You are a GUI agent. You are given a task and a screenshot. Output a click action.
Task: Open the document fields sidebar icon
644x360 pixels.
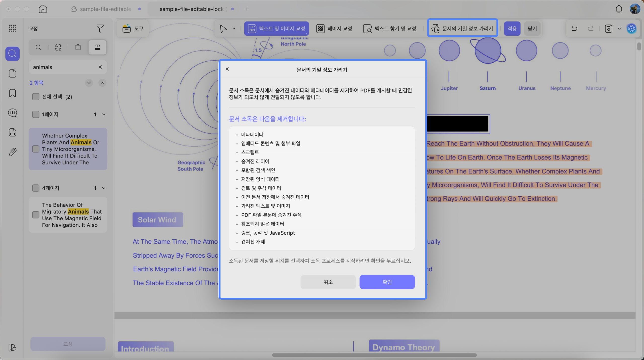pyautogui.click(x=12, y=132)
